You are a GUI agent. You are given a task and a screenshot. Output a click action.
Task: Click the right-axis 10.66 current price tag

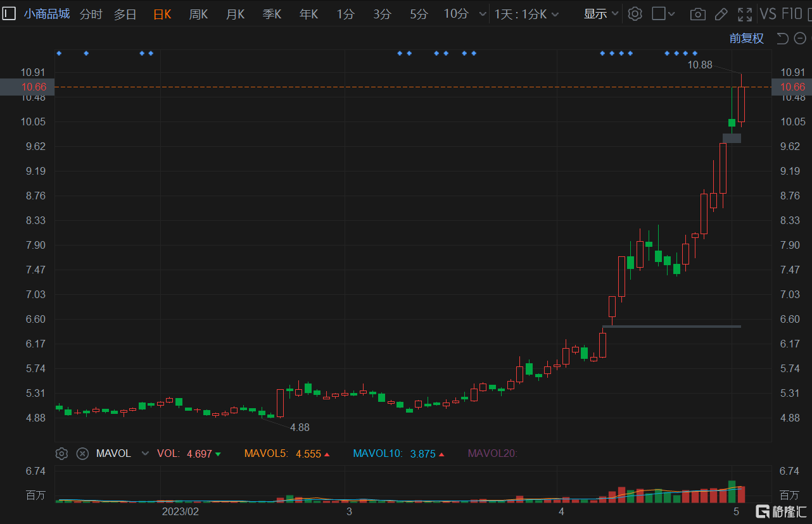[x=792, y=87]
